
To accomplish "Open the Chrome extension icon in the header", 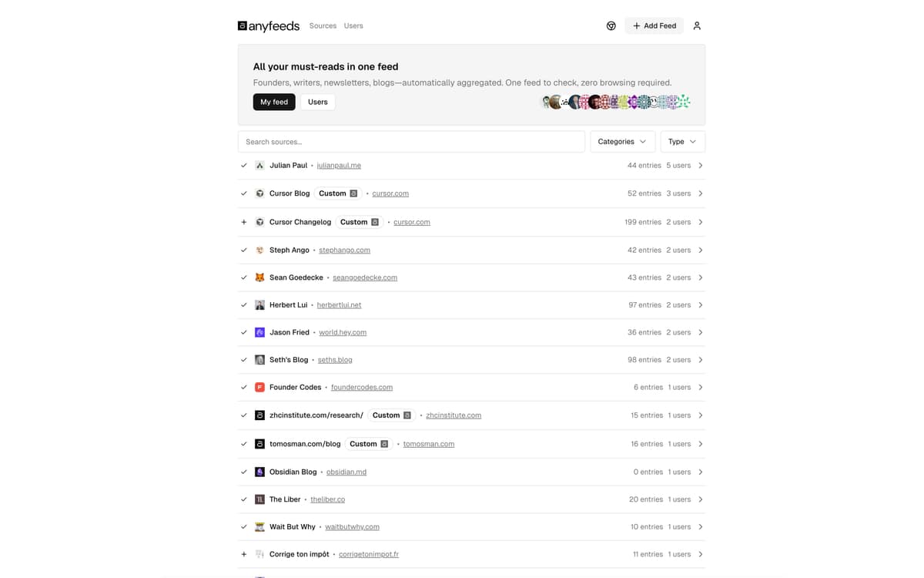I will [x=611, y=25].
